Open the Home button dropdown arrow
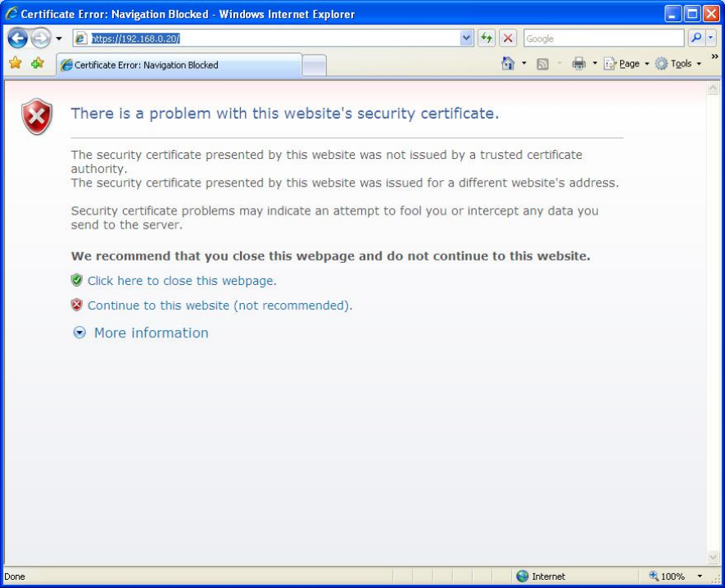This screenshot has height=588, width=725. (523, 63)
